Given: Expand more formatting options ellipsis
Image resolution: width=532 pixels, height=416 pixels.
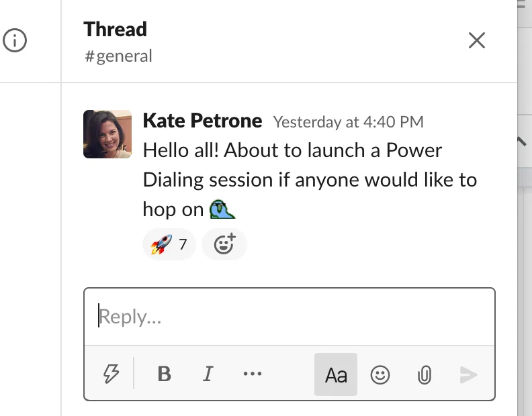Looking at the screenshot, I should [x=253, y=374].
